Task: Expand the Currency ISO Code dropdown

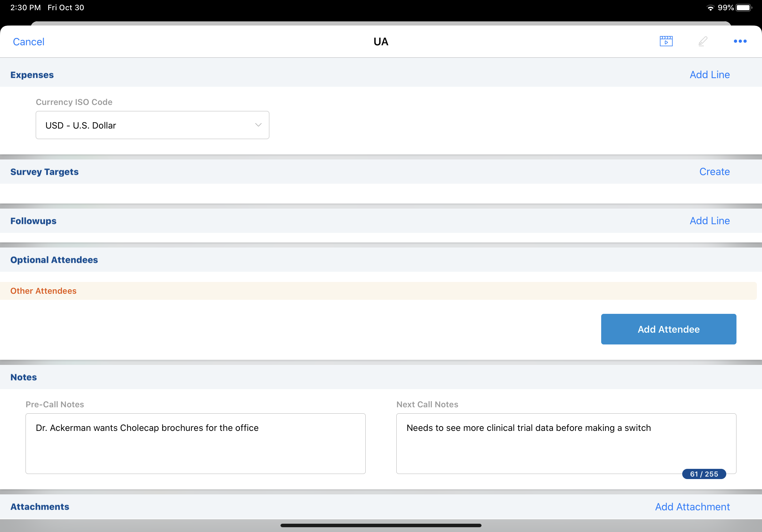Action: coord(152,125)
